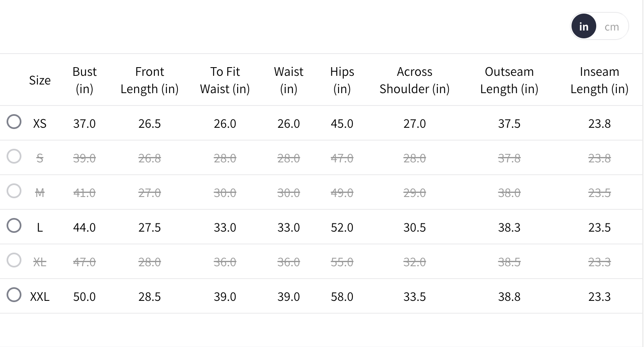
Task: Click the XXL row hips value 58.0
Action: click(x=342, y=297)
